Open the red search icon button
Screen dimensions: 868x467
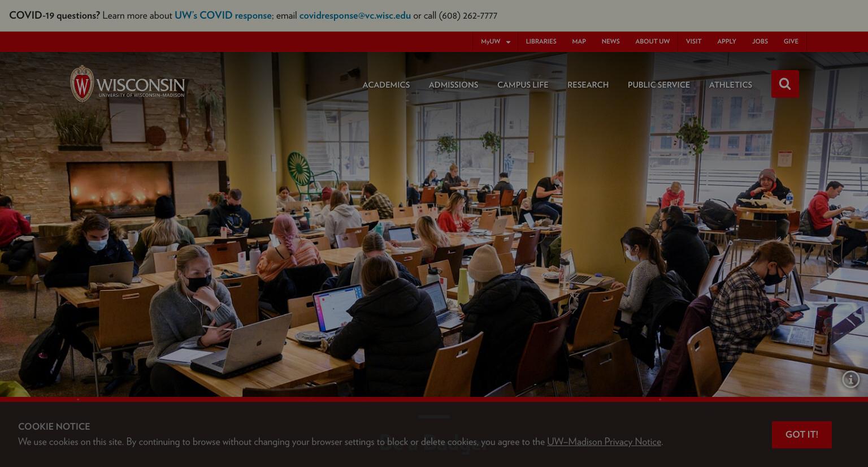pyautogui.click(x=785, y=84)
